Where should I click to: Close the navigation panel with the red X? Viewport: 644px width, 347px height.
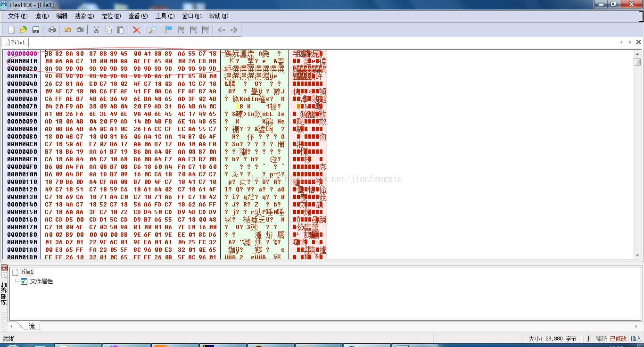[x=4, y=268]
